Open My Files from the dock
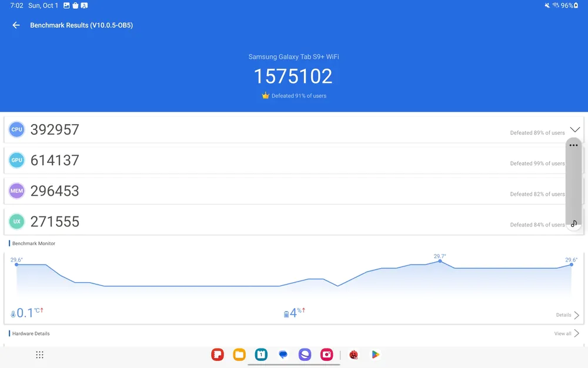 tap(239, 354)
